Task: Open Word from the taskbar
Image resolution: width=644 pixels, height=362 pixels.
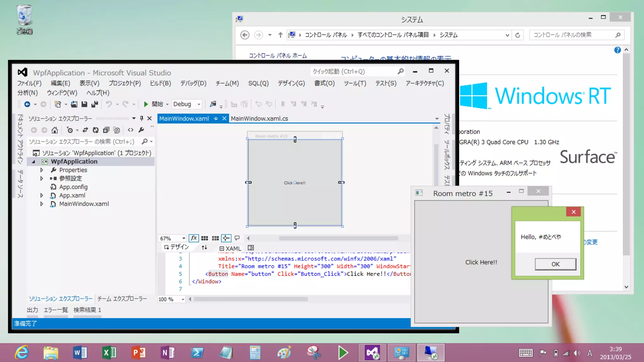Action: coord(80,353)
